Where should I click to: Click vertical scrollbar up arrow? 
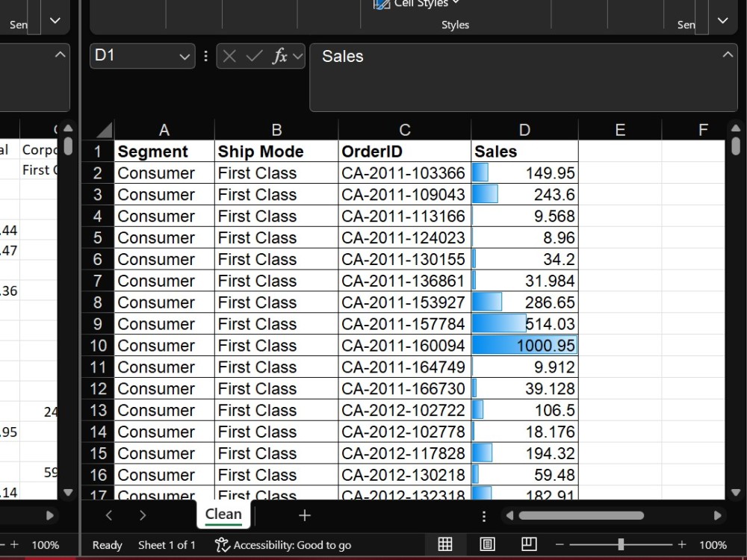coord(736,128)
